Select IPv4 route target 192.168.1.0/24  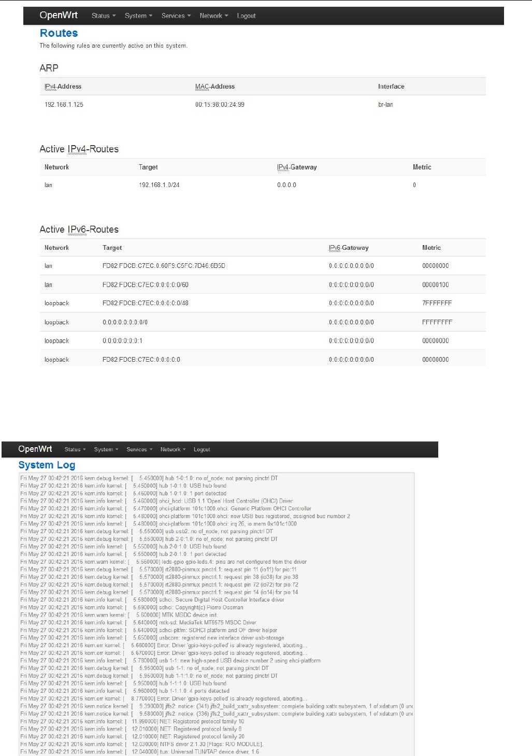coord(159,185)
